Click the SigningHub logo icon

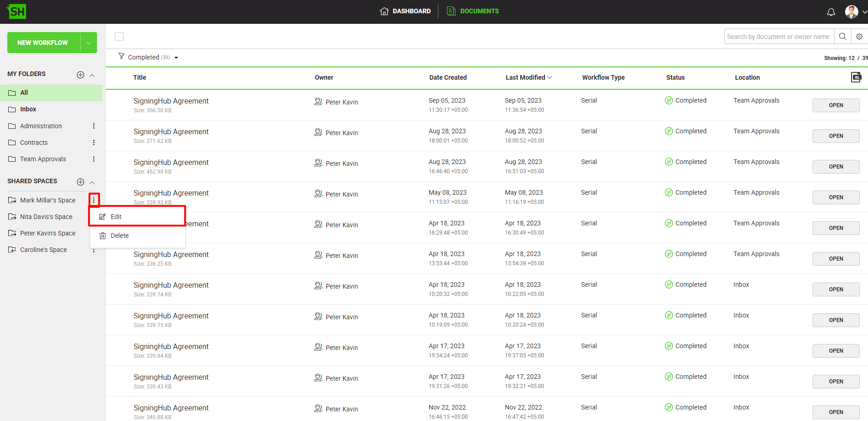click(x=17, y=11)
